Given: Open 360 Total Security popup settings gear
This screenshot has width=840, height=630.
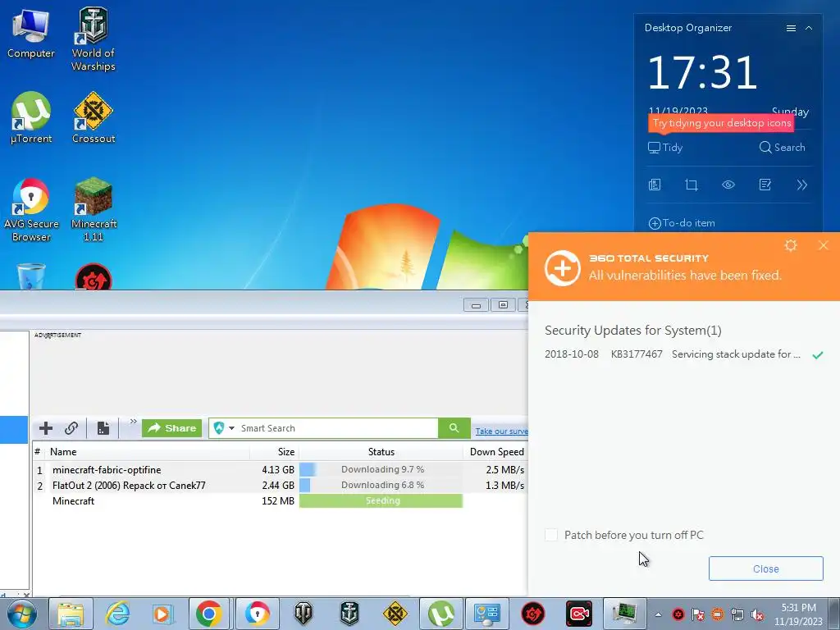Looking at the screenshot, I should pyautogui.click(x=791, y=245).
